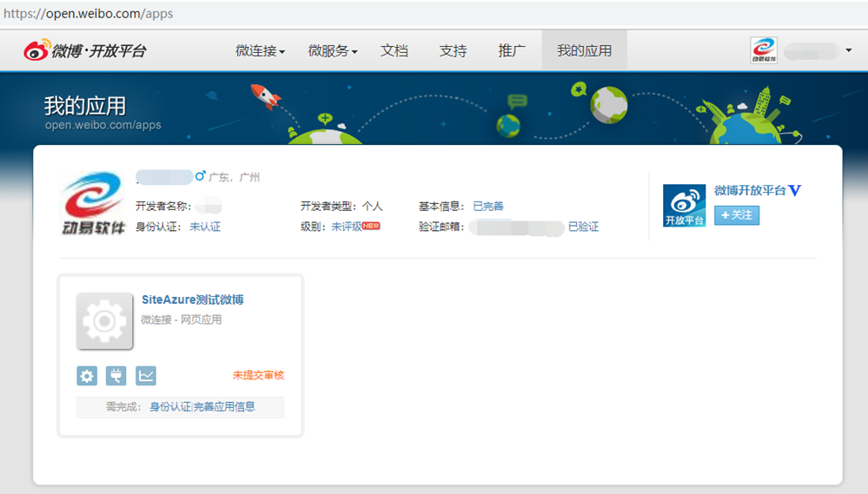Viewport: 868px width, 494px height.
Task: Click the plug interface icon
Action: pyautogui.click(x=116, y=375)
